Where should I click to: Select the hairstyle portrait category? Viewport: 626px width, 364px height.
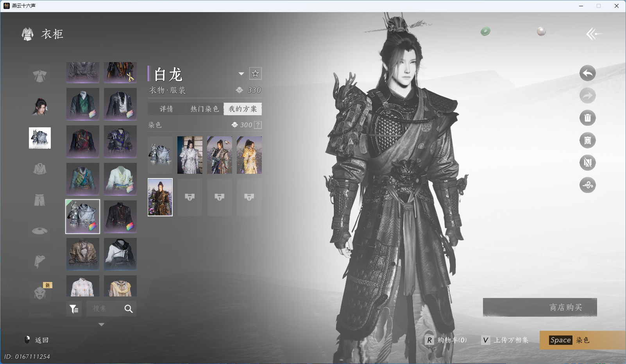click(x=39, y=107)
